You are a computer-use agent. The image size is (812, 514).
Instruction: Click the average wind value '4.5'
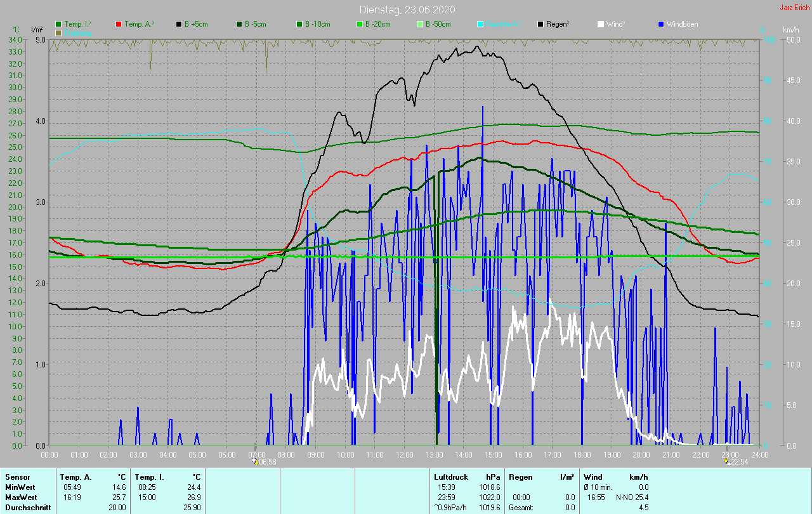[643, 507]
